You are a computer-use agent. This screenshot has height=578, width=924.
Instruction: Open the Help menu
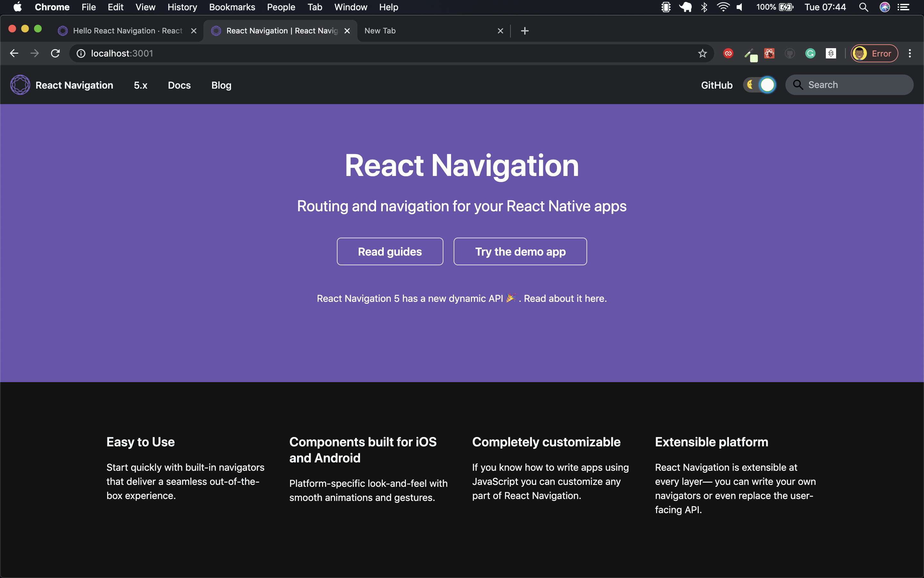coord(388,7)
